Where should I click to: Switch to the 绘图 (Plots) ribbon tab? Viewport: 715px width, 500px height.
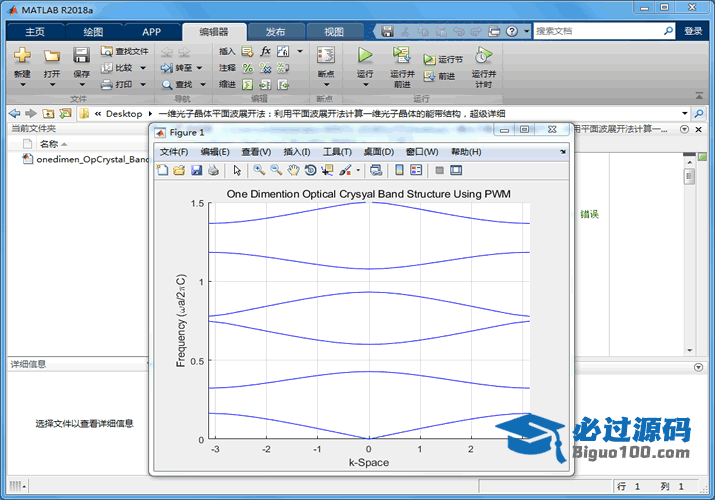coord(93,31)
